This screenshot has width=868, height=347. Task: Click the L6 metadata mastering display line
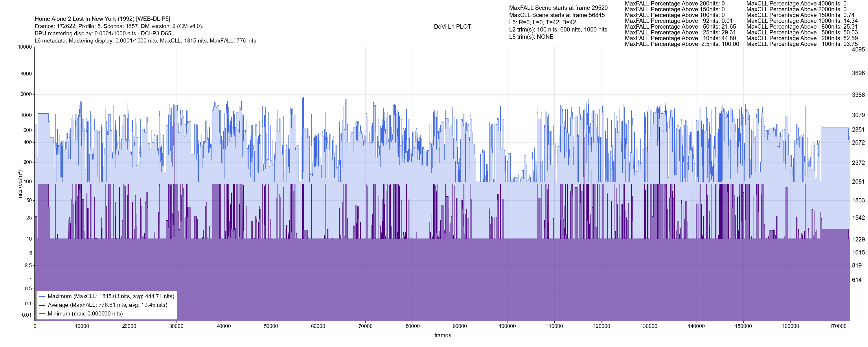pyautogui.click(x=145, y=41)
